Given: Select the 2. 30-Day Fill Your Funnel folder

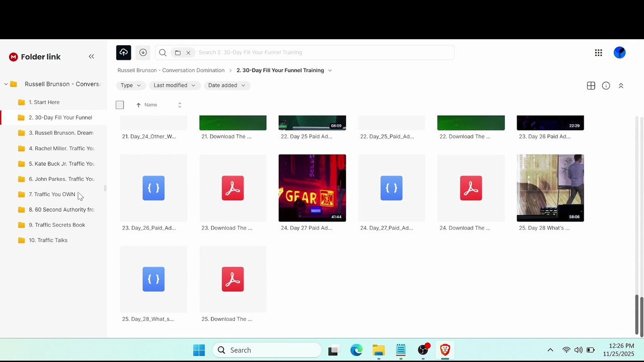Looking at the screenshot, I should (53, 118).
